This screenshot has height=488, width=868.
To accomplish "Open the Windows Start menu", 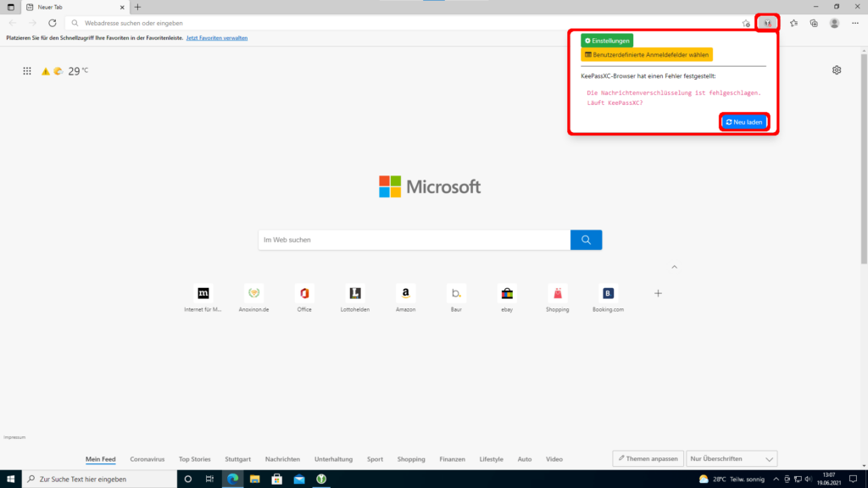I will (10, 480).
